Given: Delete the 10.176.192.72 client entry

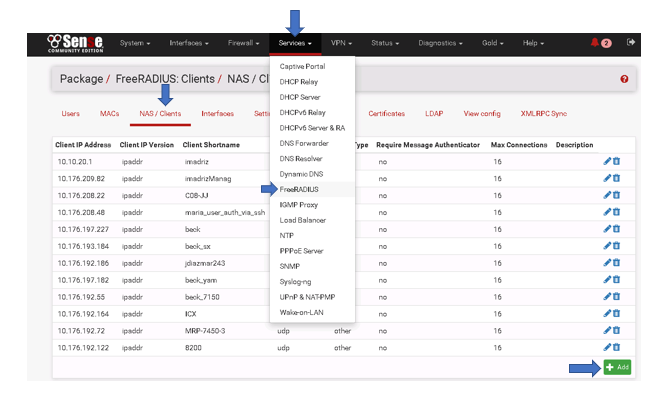Looking at the screenshot, I should click(616, 330).
